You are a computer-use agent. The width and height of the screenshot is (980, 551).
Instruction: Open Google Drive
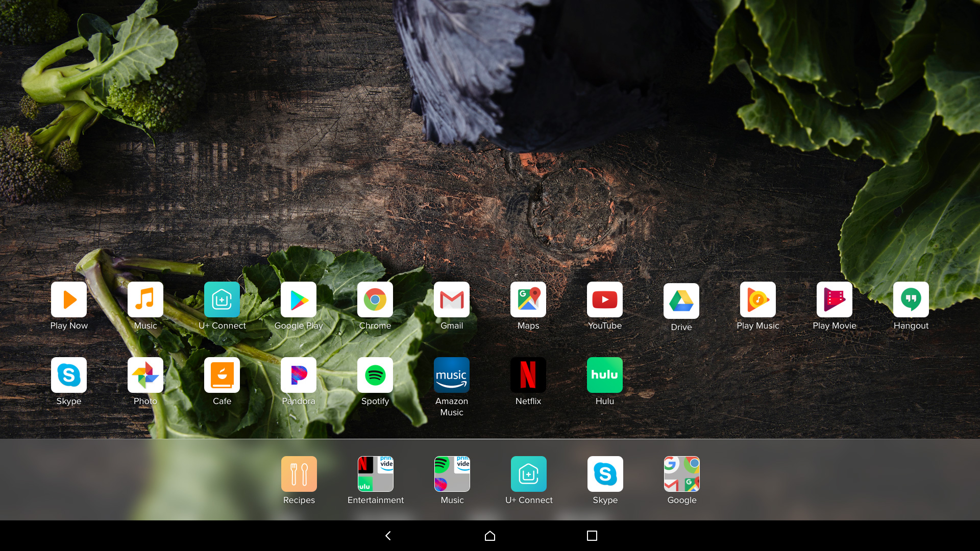(x=681, y=301)
